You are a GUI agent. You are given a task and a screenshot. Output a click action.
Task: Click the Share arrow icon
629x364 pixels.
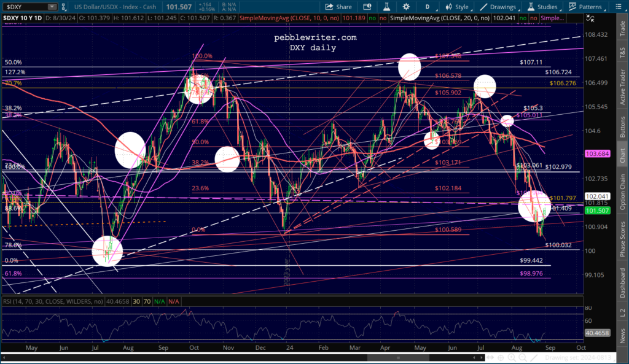[x=329, y=7]
